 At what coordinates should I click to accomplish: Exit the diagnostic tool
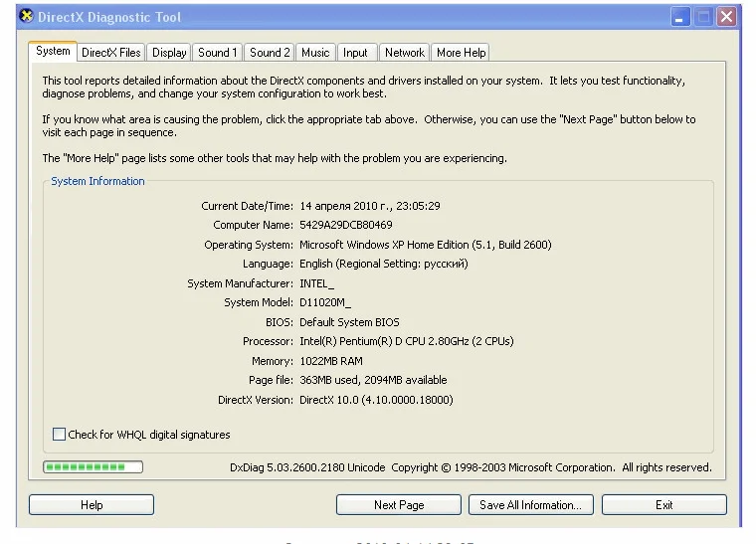pyautogui.click(x=663, y=505)
